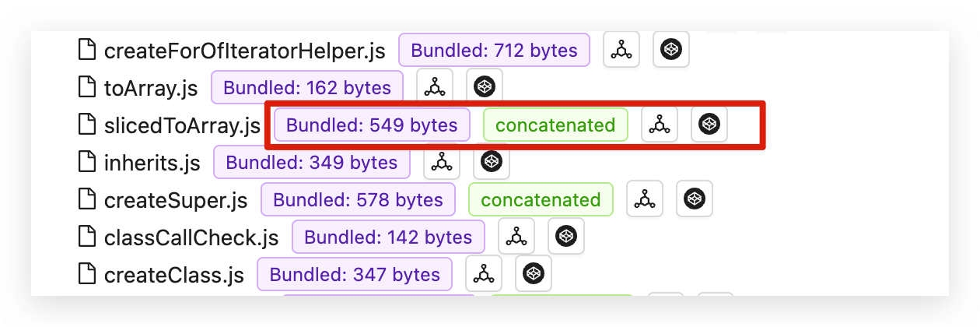
Task: Click cube icon beside inherits.js
Action: (x=492, y=162)
